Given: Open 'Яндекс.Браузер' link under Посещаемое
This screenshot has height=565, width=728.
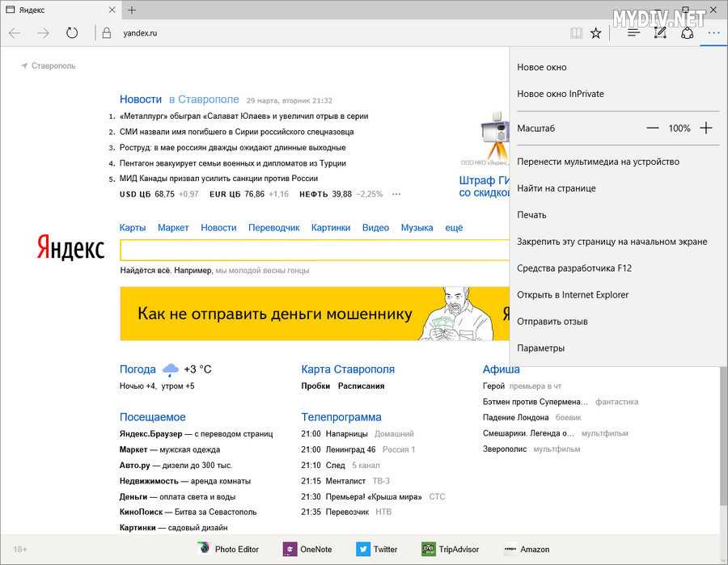Looking at the screenshot, I should pyautogui.click(x=151, y=434).
